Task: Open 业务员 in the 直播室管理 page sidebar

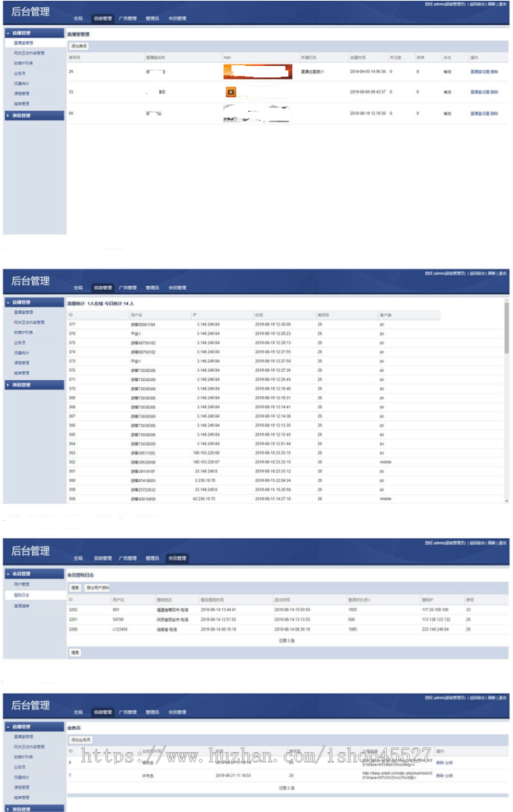Action: tap(20, 74)
